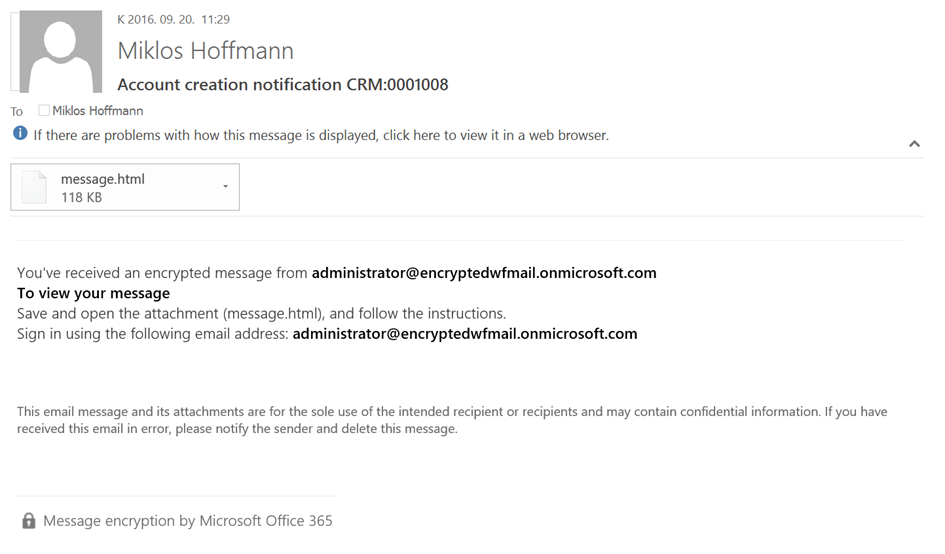Click recipient Miklos Hoffmann in the To line
945x554 pixels.
(97, 111)
